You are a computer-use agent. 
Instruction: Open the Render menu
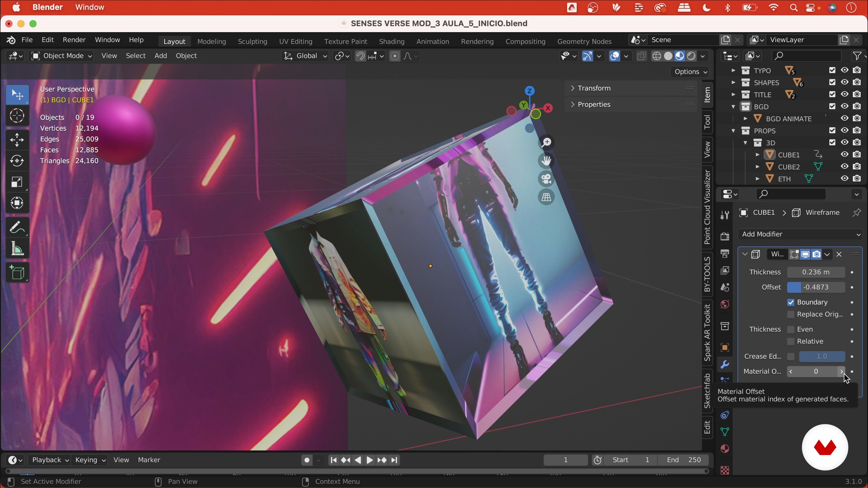click(74, 40)
